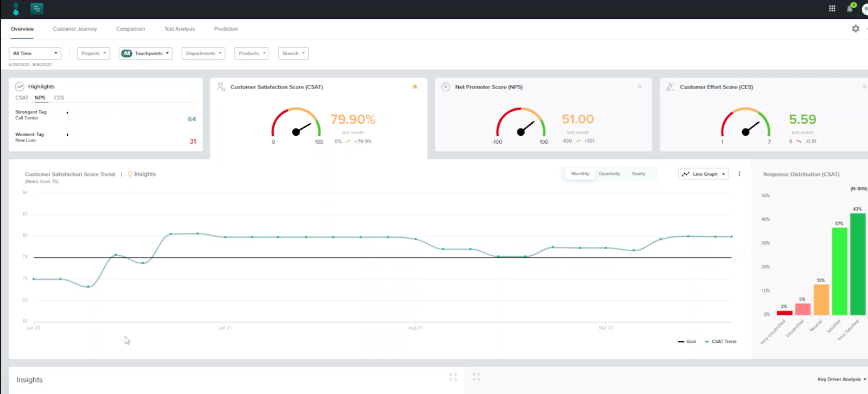This screenshot has height=394, width=868.
Task: Switch to the Customer Journey tab
Action: [75, 29]
